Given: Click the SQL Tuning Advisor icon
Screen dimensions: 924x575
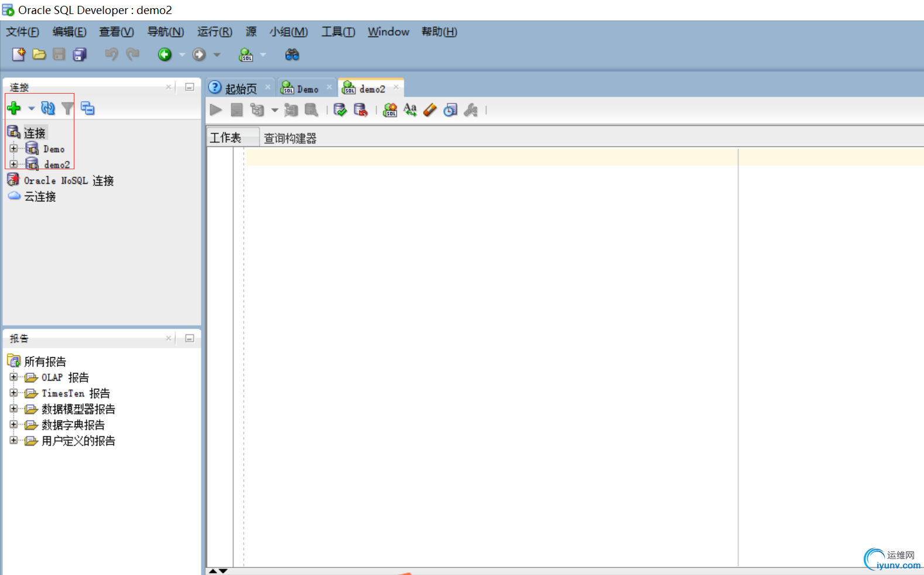Looking at the screenshot, I should (x=311, y=109).
